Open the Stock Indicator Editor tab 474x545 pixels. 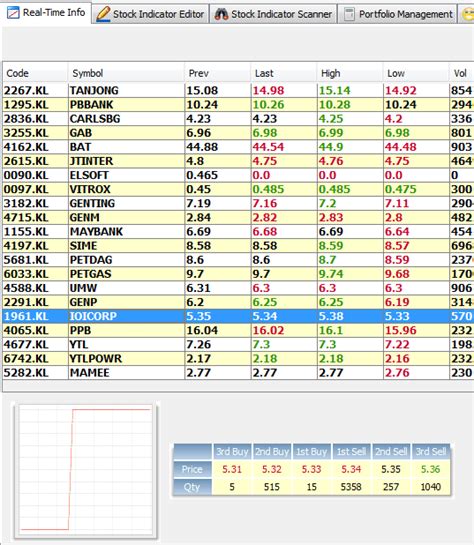(x=150, y=14)
